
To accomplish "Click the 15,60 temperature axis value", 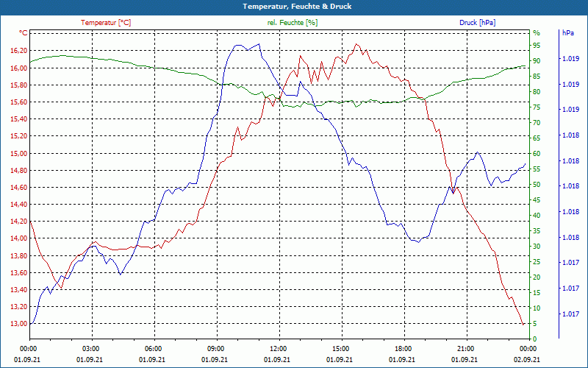I will coord(19,102).
